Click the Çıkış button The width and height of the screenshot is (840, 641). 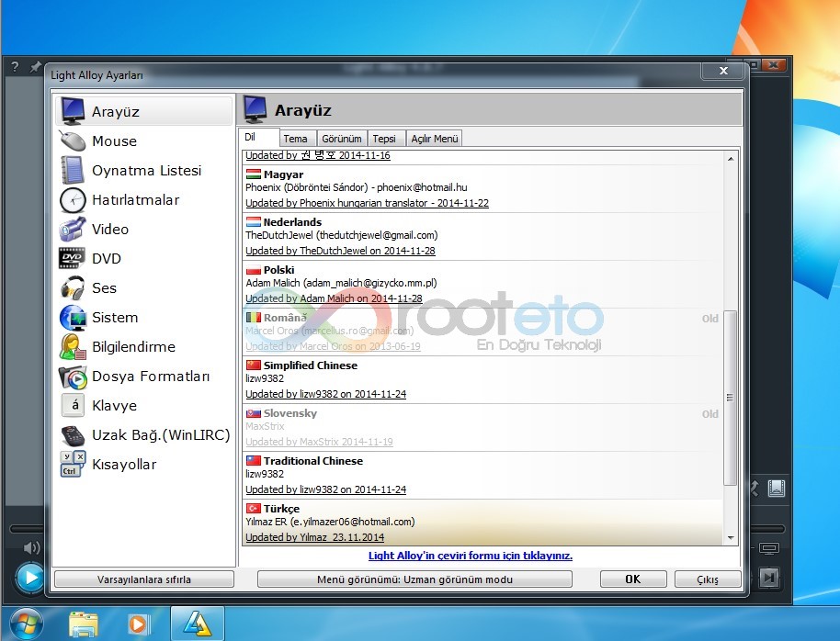708,579
